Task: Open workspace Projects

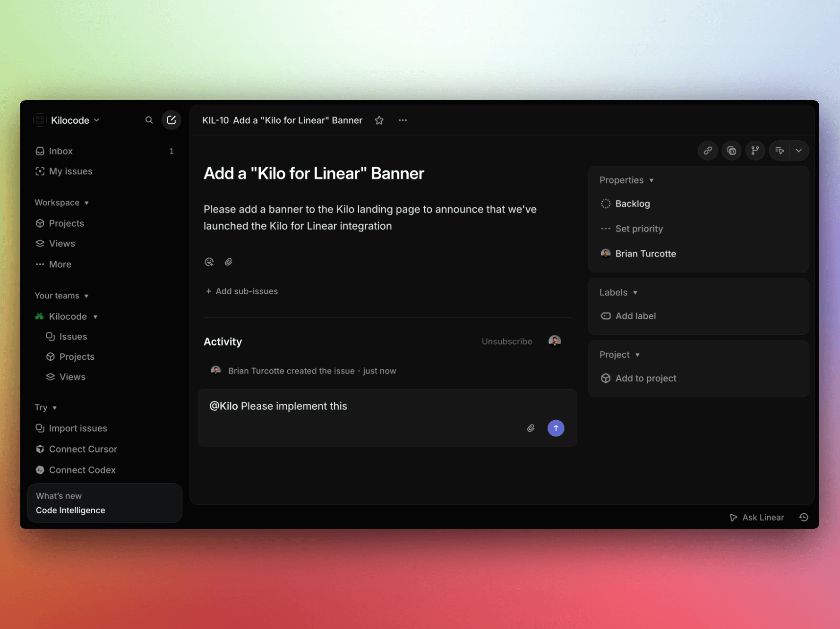Action: (105, 223)
